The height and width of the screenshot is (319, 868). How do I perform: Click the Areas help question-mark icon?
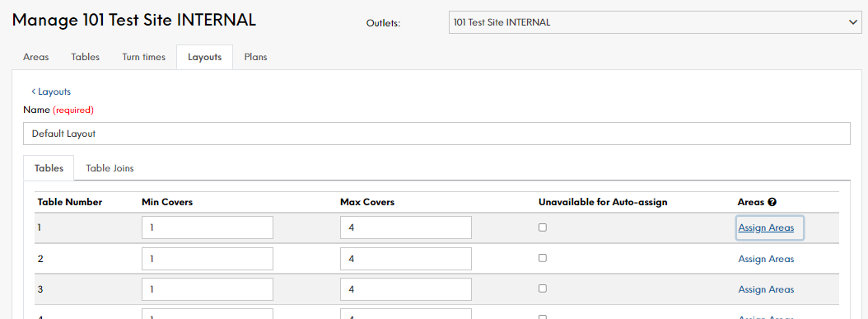coord(772,202)
